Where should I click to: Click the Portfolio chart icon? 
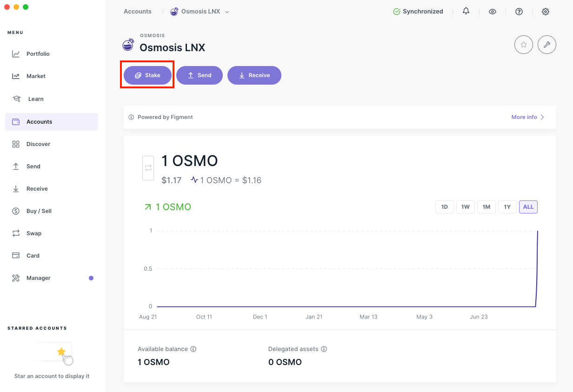tap(16, 54)
